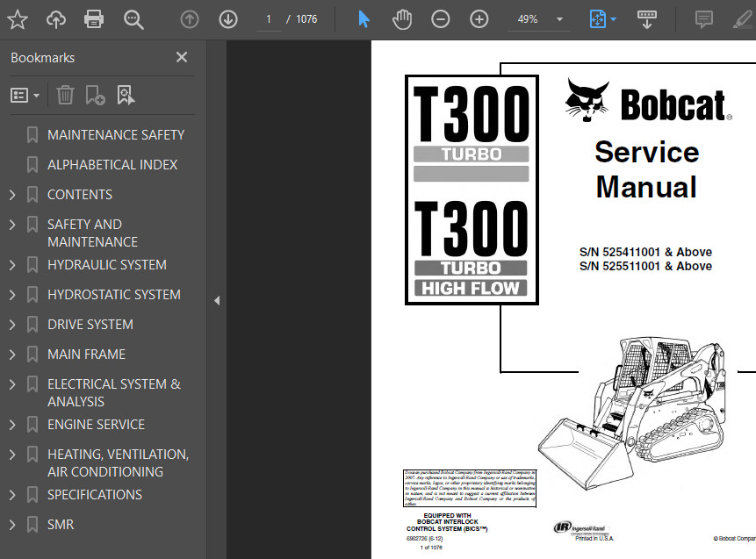The image size is (756, 559).
Task: Expand HYDRAULIC SYSTEM bookmark
Action: pyautogui.click(x=12, y=265)
